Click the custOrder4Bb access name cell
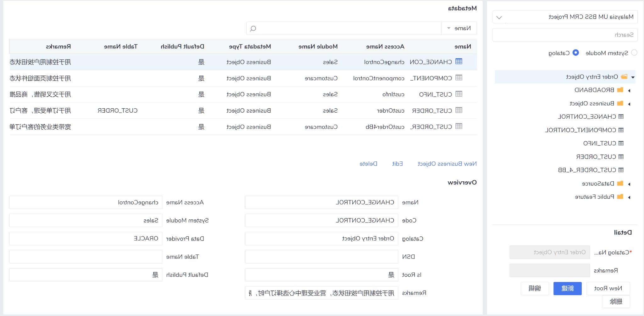This screenshot has height=316, width=644. tap(385, 127)
